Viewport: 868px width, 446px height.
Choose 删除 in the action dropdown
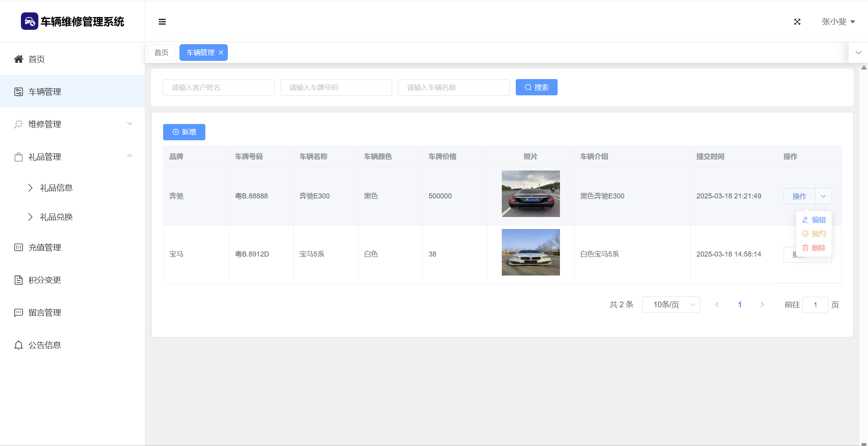(x=814, y=248)
